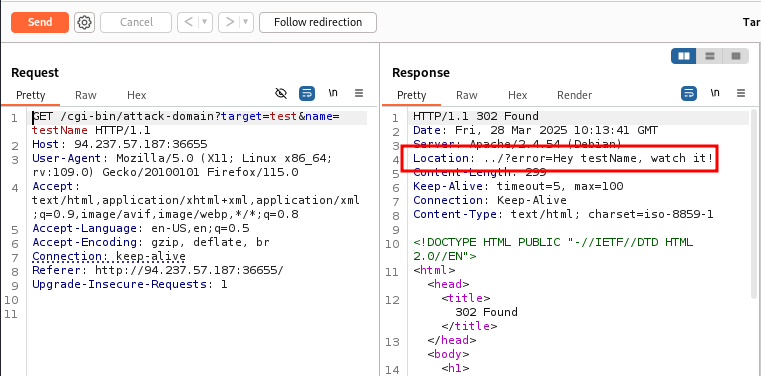Click the Host header line in request
The width and height of the screenshot is (761, 376).
click(120, 144)
